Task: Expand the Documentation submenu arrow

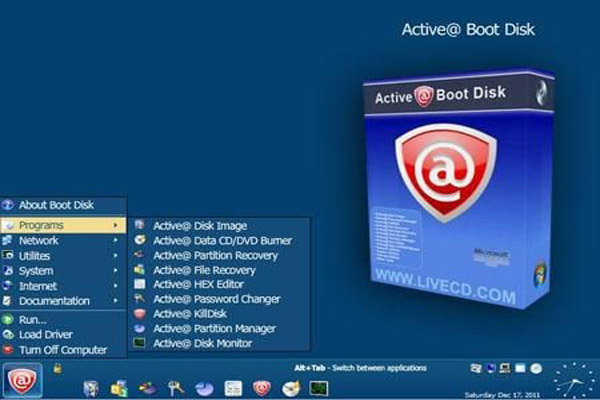Action: [x=115, y=301]
